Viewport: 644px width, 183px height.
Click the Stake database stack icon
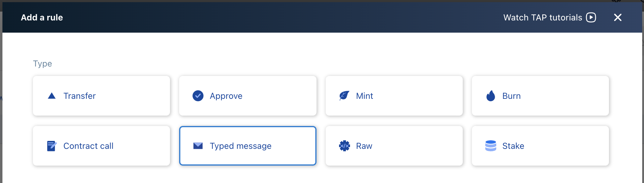click(x=491, y=146)
